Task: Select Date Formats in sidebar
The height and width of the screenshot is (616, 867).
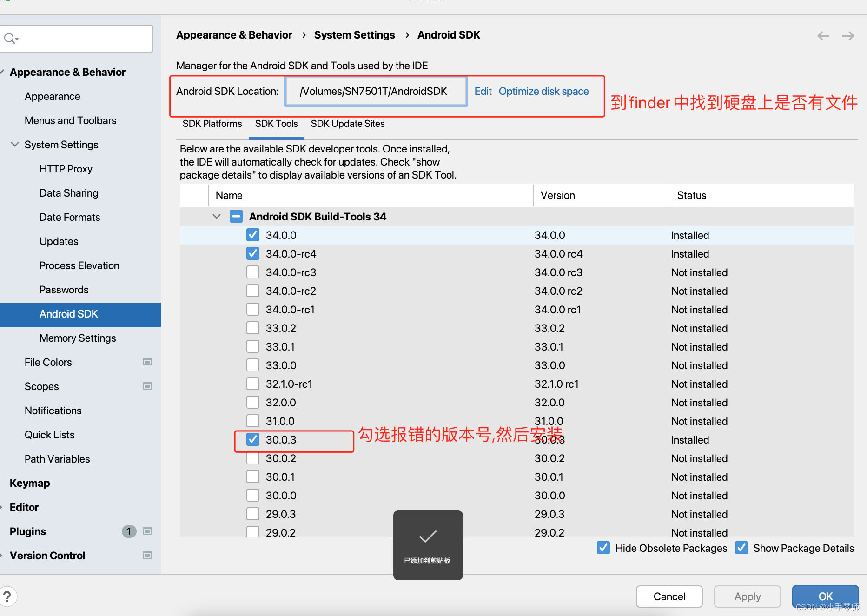Action: (x=70, y=217)
